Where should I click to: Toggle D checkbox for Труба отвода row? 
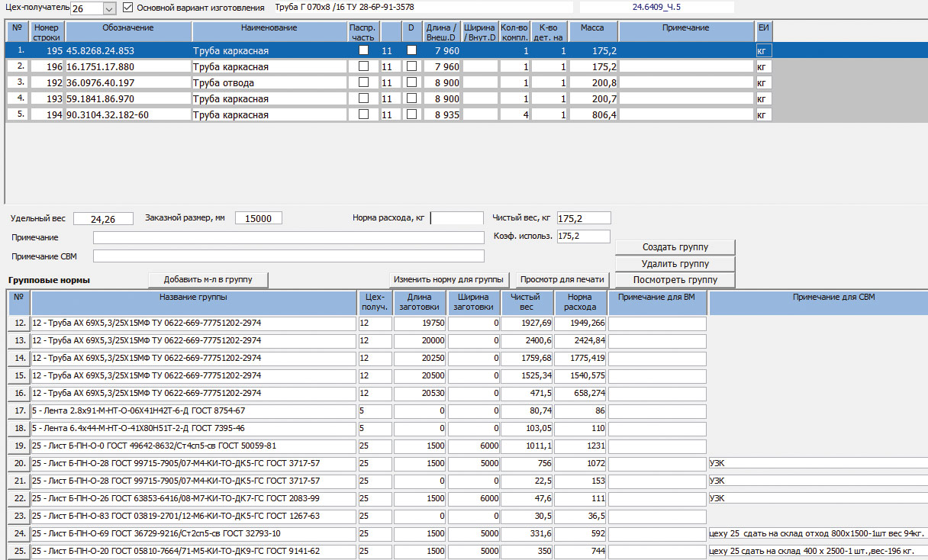411,82
